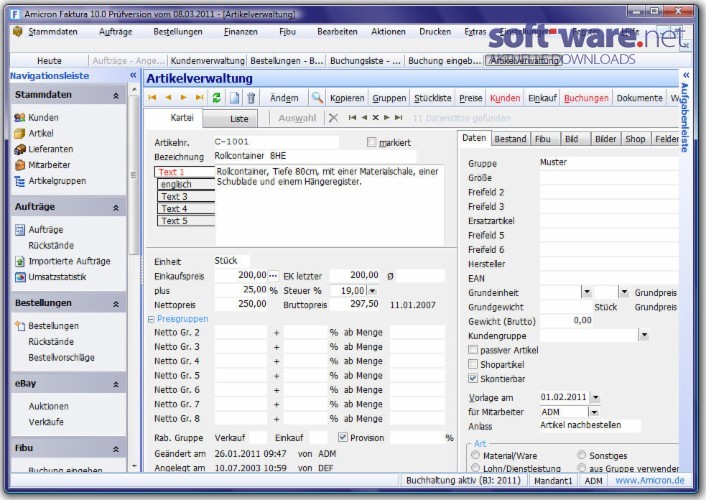Open Kunden from navigation sidebar
Viewport: 706px width, 500px height.
(x=43, y=118)
